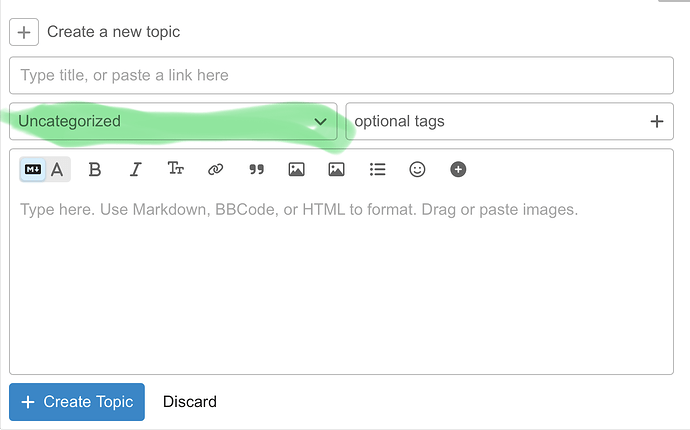Switch editor to Markdown mode

(x=33, y=170)
